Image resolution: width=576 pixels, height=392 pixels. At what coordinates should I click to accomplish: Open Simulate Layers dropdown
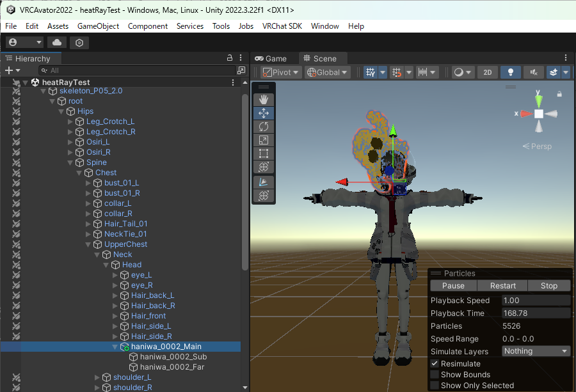click(536, 351)
